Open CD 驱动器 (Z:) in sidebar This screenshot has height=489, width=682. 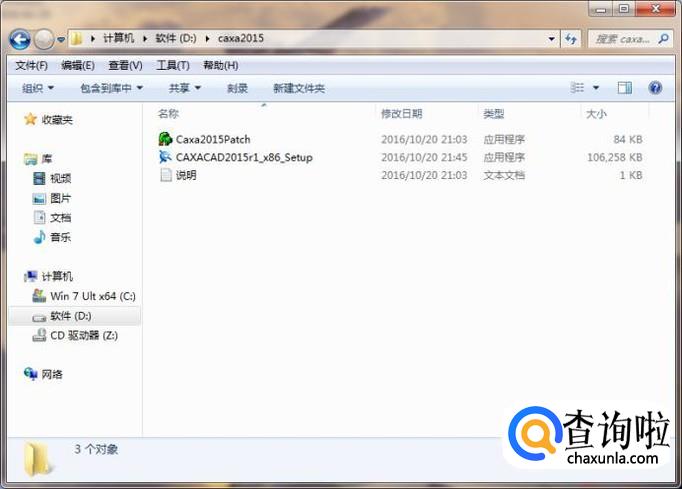[x=84, y=335]
